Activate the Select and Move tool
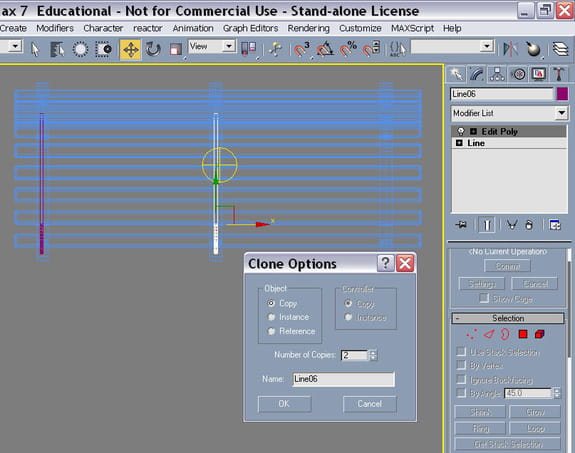The height and width of the screenshot is (453, 575). pyautogui.click(x=130, y=50)
